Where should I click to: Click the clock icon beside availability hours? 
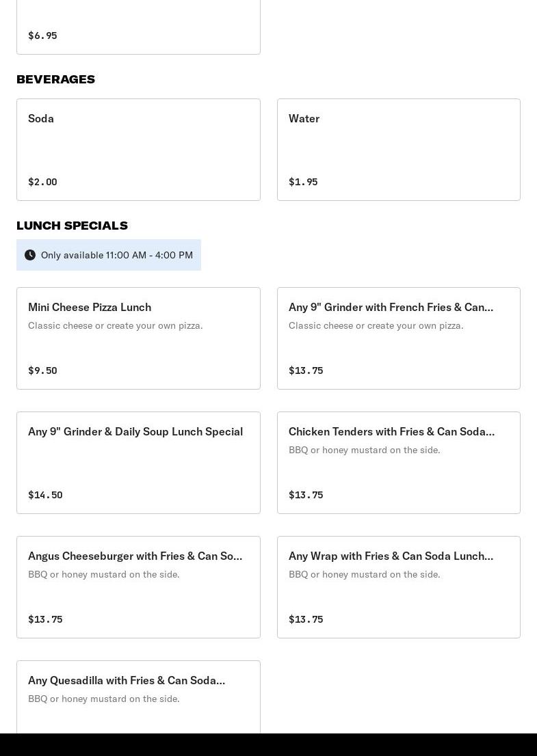[30, 255]
